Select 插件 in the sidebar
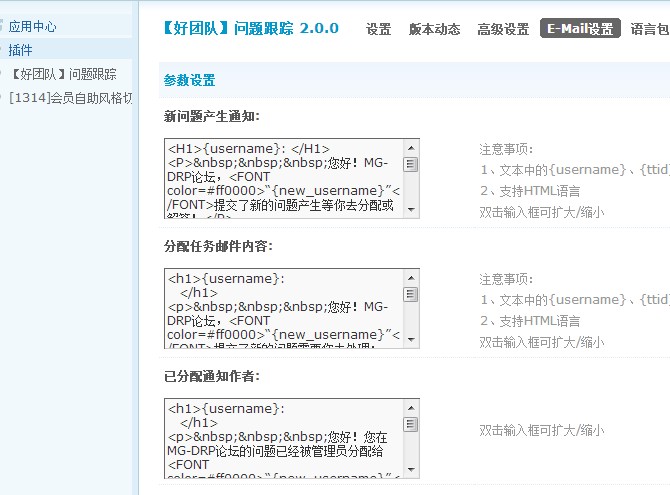670x495 pixels. tap(20, 50)
